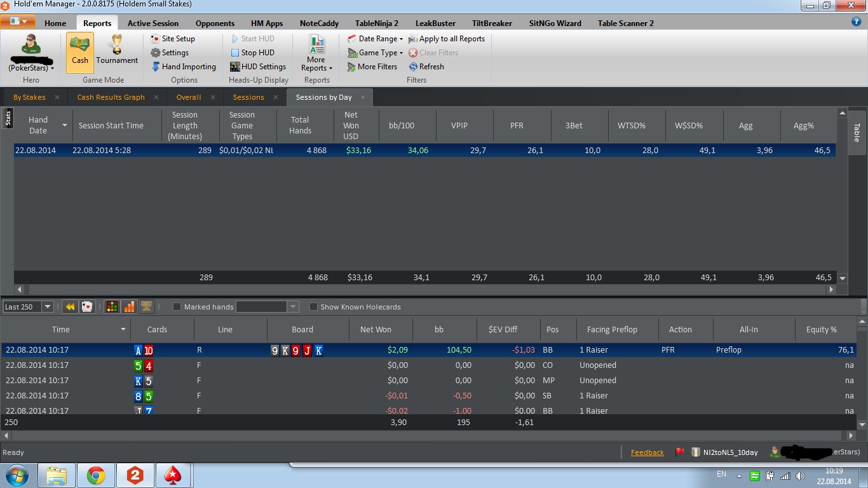Click the red flag status icon
Screen dimensions: 868x488
point(680,452)
